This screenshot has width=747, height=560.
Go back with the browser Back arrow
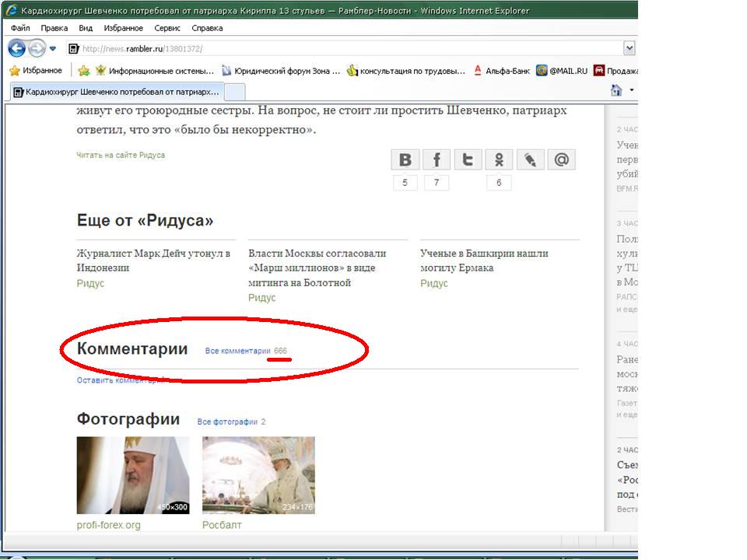point(17,48)
